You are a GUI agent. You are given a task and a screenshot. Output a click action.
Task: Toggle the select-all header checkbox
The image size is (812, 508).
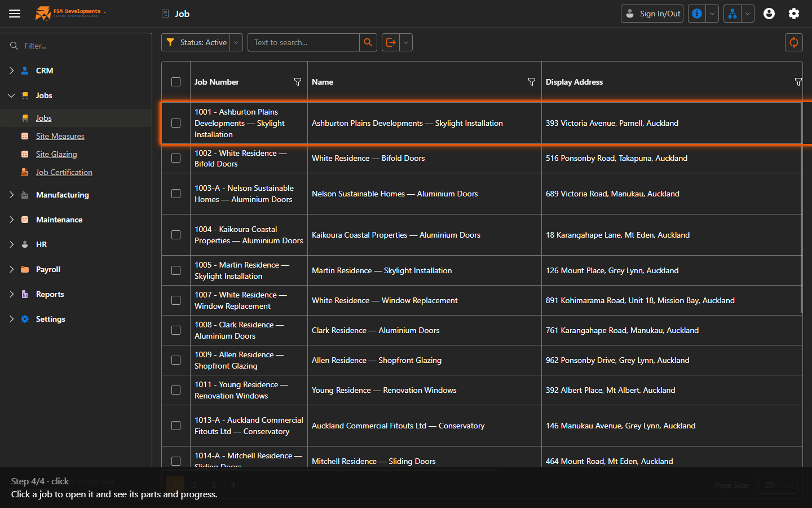pos(176,82)
